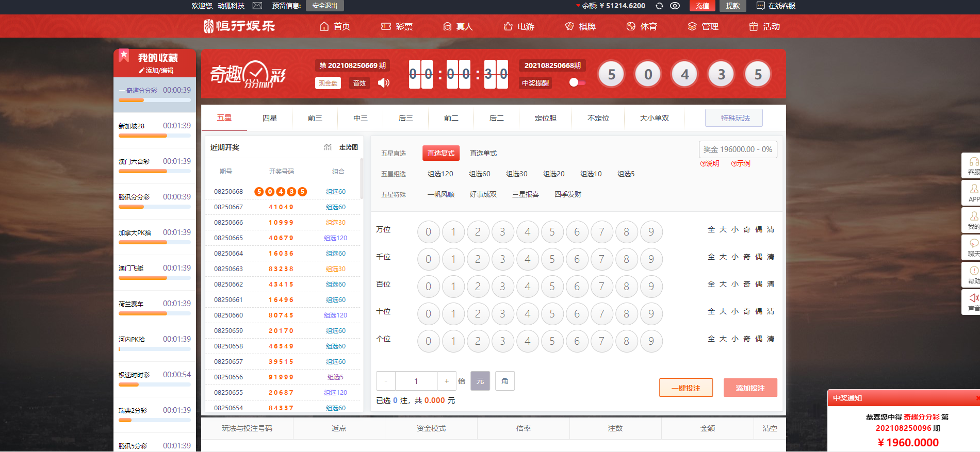The image size is (980, 452).
Task: Open the 特殊玩法 dropdown
Action: [x=734, y=118]
